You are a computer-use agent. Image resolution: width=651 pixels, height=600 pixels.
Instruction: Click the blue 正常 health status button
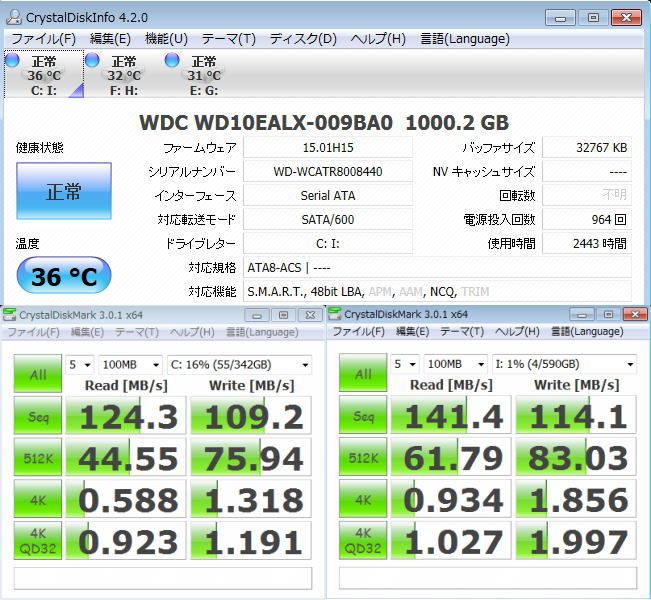tap(64, 191)
